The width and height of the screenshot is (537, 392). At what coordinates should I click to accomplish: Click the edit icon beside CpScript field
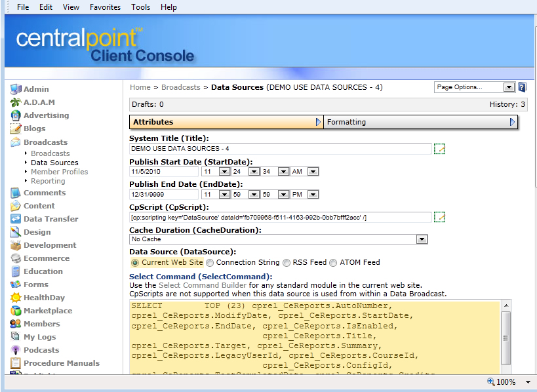(439, 217)
